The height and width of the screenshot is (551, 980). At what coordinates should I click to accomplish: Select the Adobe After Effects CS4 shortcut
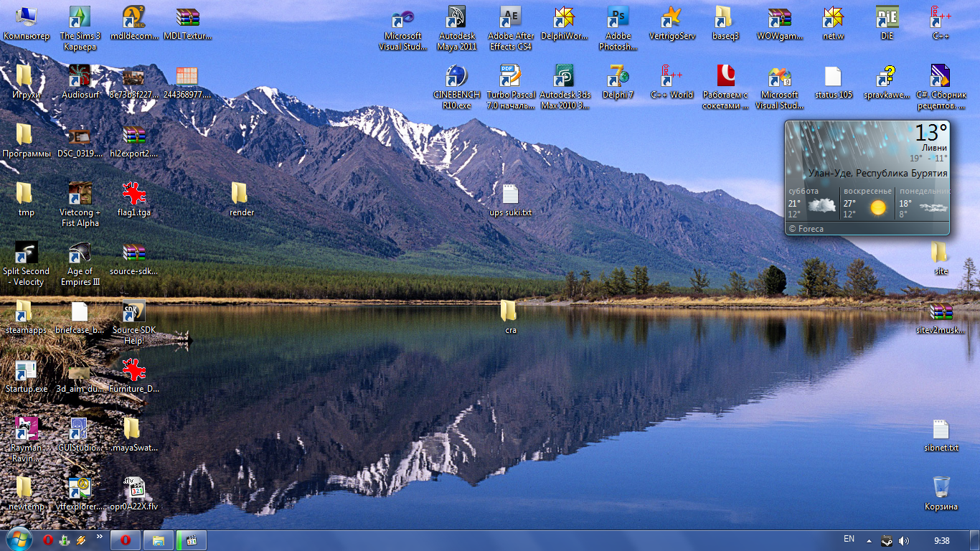point(510,17)
